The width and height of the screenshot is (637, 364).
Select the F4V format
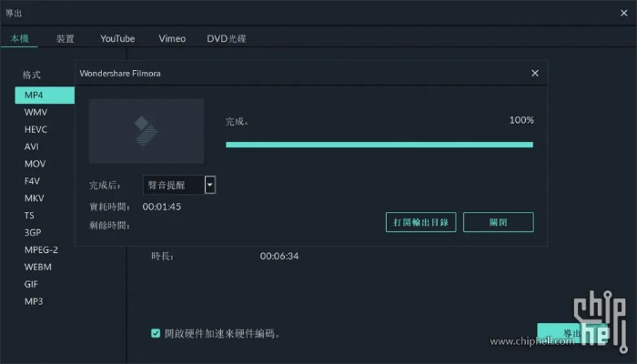32,181
